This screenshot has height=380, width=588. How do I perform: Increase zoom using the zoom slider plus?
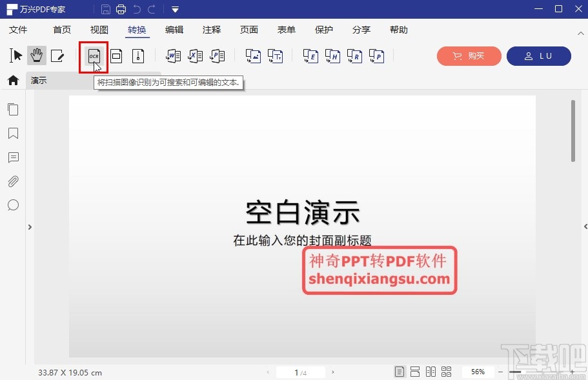(x=573, y=372)
